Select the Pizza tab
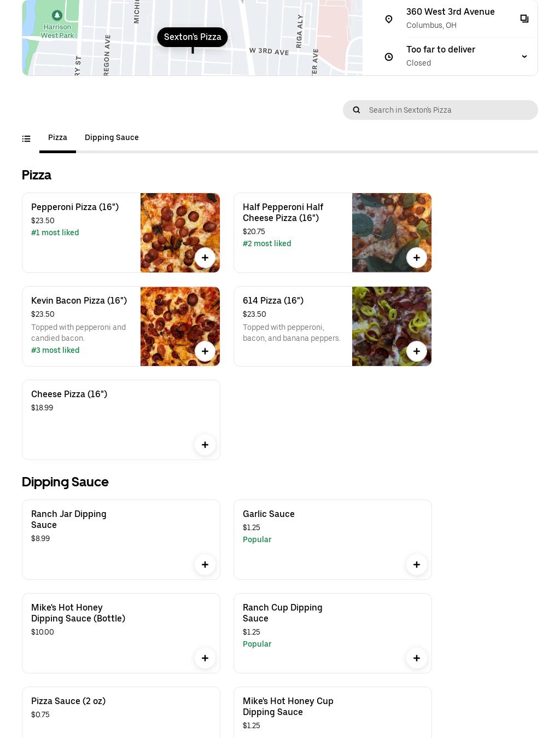Image resolution: width=560 pixels, height=738 pixels. (x=57, y=137)
